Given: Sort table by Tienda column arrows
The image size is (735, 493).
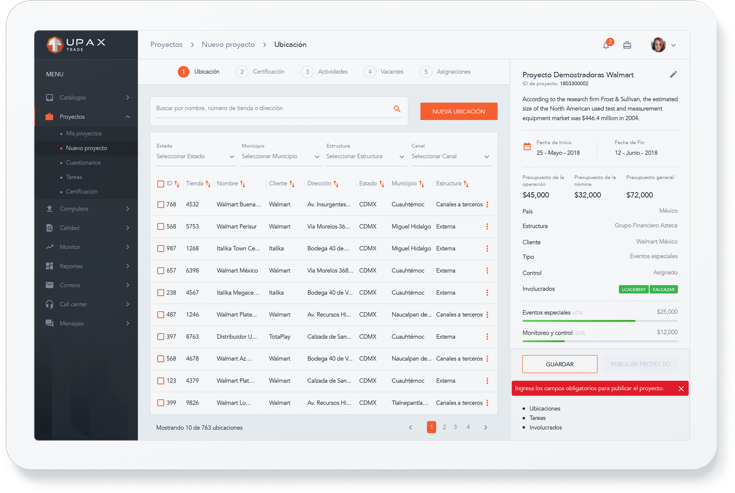Looking at the screenshot, I should pyautogui.click(x=208, y=184).
